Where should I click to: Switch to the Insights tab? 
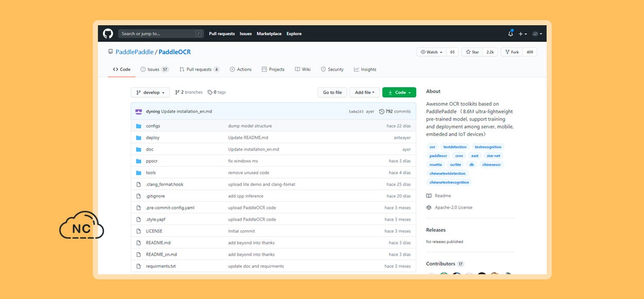365,69
